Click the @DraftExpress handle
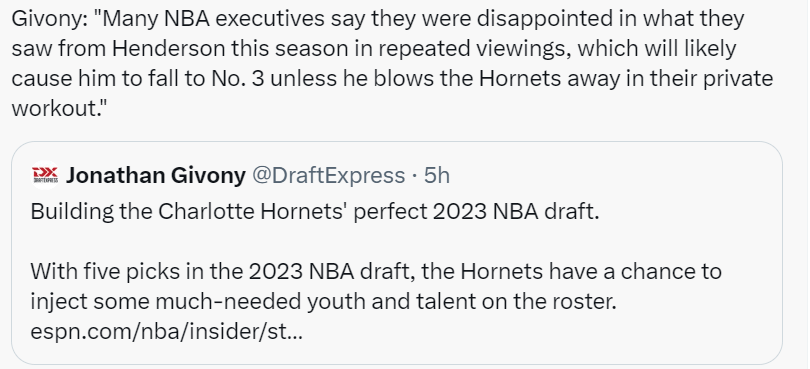810x369 pixels. 328,176
